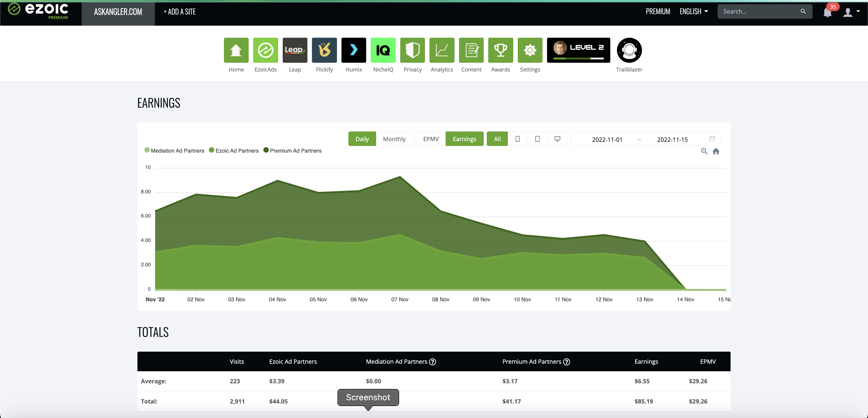Open the Analytics chart icon

pos(442,50)
